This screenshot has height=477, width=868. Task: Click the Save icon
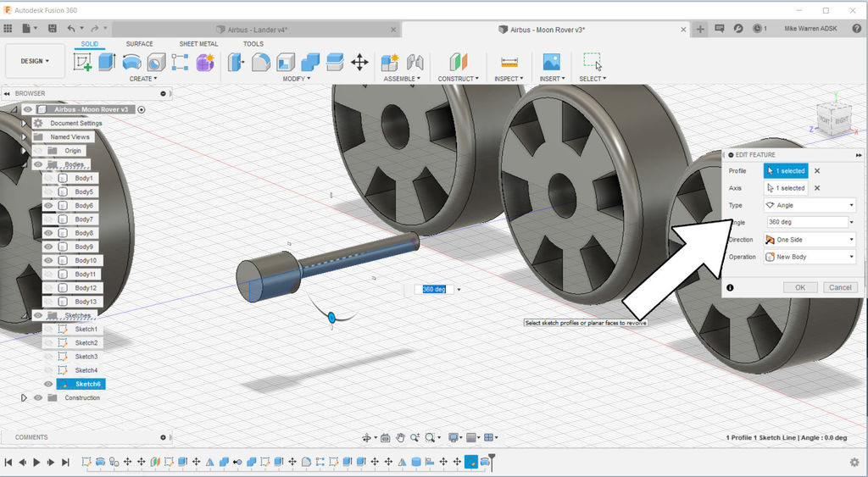tap(52, 28)
